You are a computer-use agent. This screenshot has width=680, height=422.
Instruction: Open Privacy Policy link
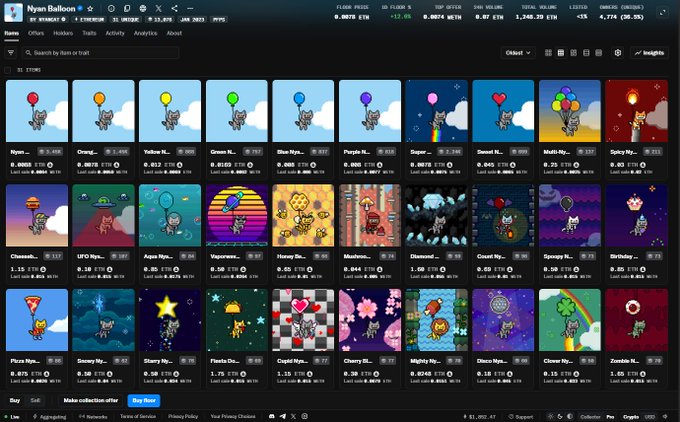[183, 416]
